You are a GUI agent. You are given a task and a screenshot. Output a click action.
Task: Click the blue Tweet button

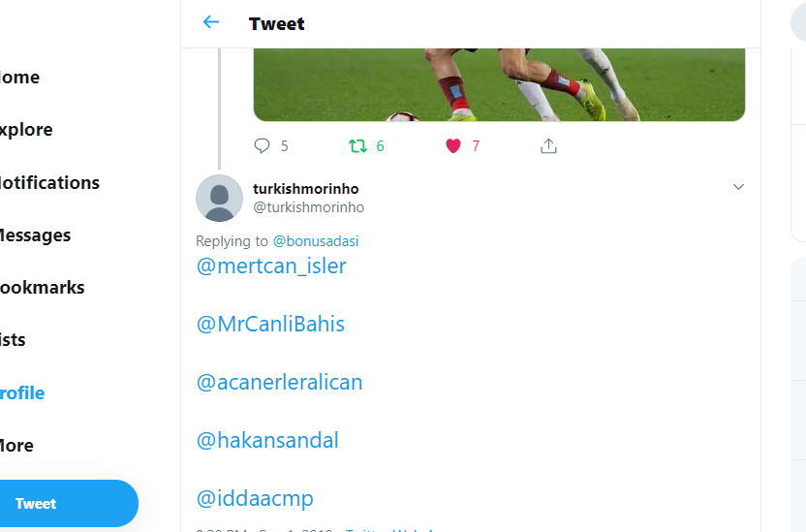tap(68, 503)
